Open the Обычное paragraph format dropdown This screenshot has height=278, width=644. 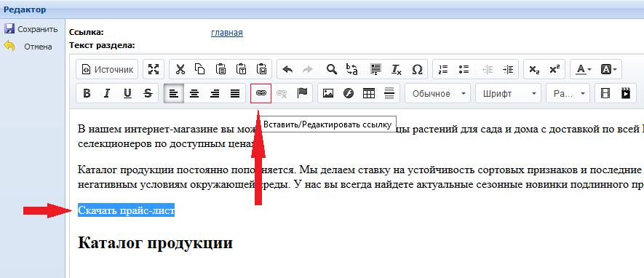point(438,94)
